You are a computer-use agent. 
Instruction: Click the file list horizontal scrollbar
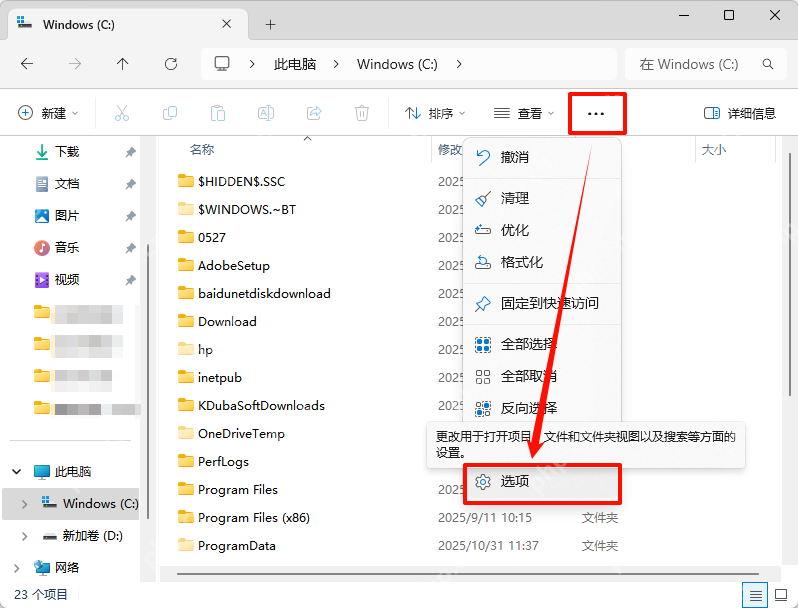[x=467, y=574]
